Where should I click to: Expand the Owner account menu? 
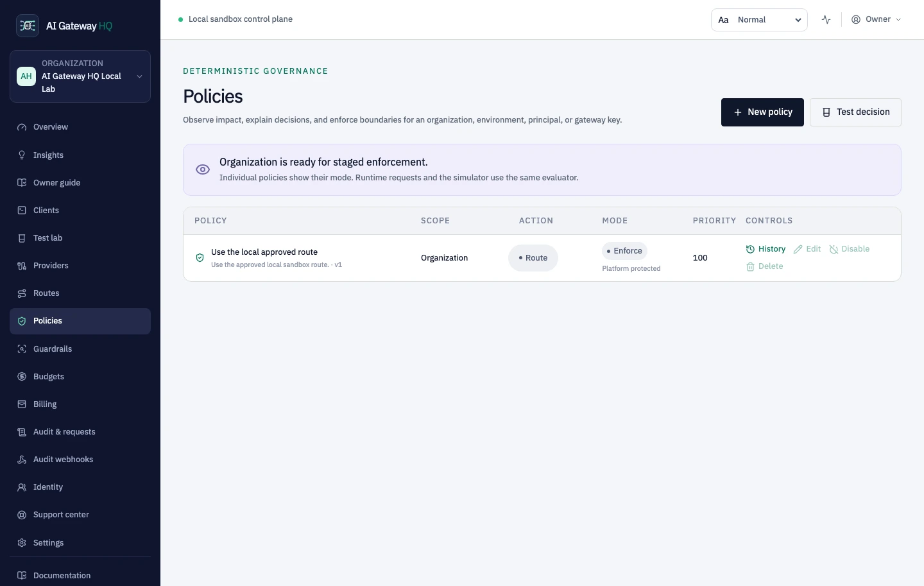pyautogui.click(x=876, y=19)
